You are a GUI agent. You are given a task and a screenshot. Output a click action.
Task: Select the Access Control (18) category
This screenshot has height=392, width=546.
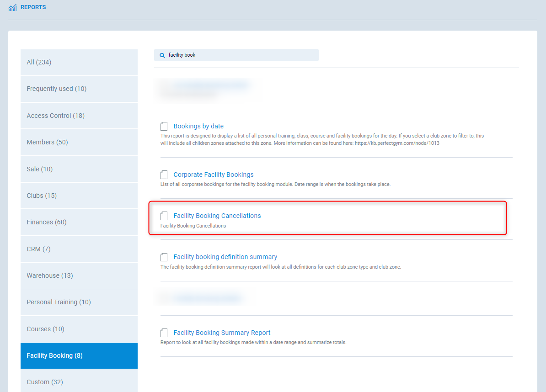tap(79, 116)
